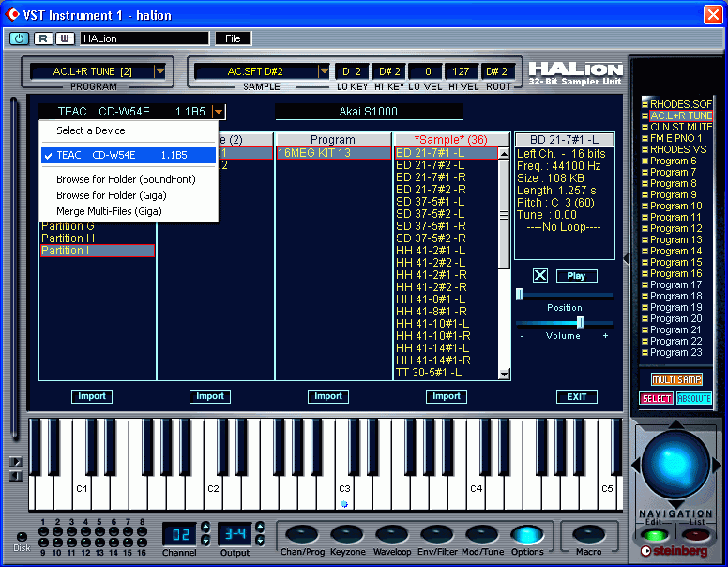This screenshot has width=728, height=567.
Task: Toggle the plugin power button
Action: tap(19, 38)
